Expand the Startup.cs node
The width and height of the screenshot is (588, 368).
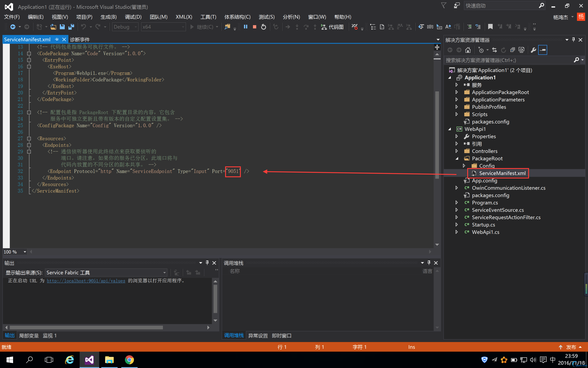point(457,225)
